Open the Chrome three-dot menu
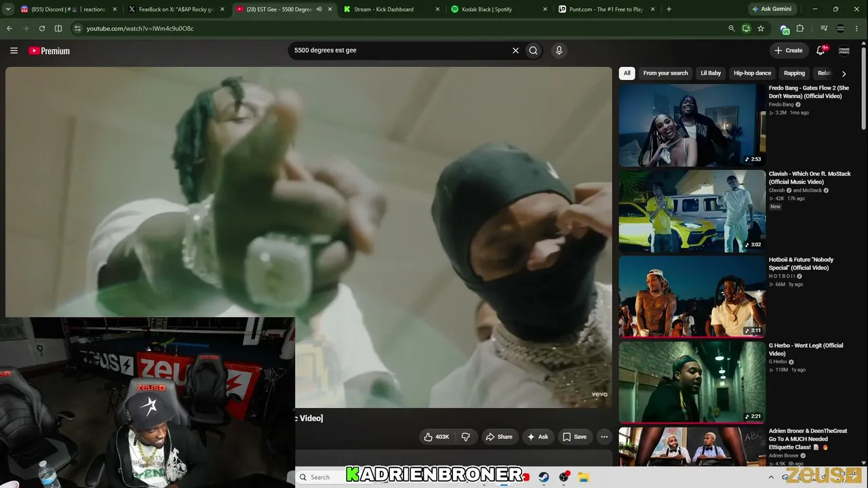This screenshot has width=868, height=488. [858, 28]
